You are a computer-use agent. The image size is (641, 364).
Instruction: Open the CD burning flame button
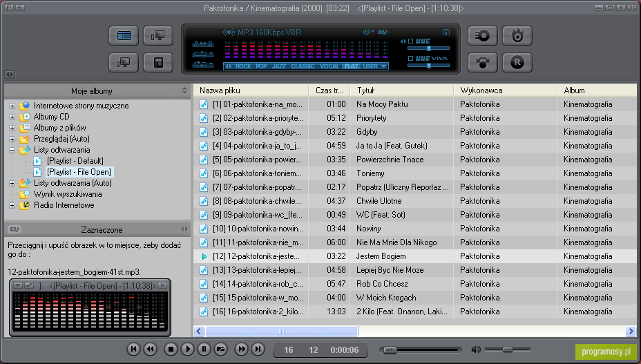tap(517, 36)
